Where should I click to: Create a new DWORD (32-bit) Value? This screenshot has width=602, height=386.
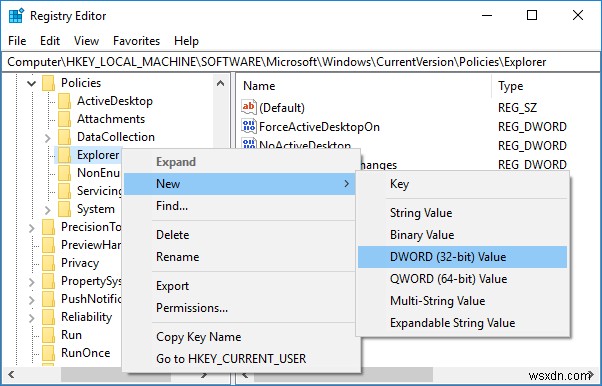coord(463,257)
